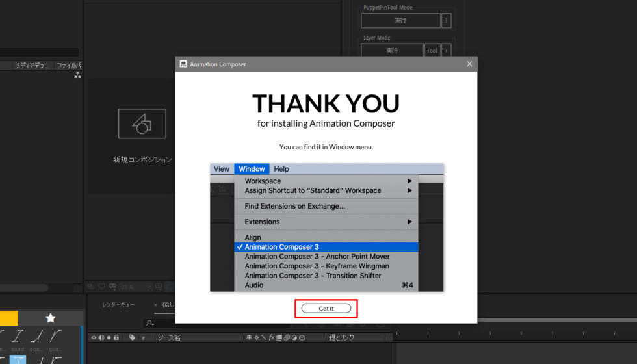The image size is (637, 364).
Task: Run the Layer Mode 実行 button
Action: [392, 51]
